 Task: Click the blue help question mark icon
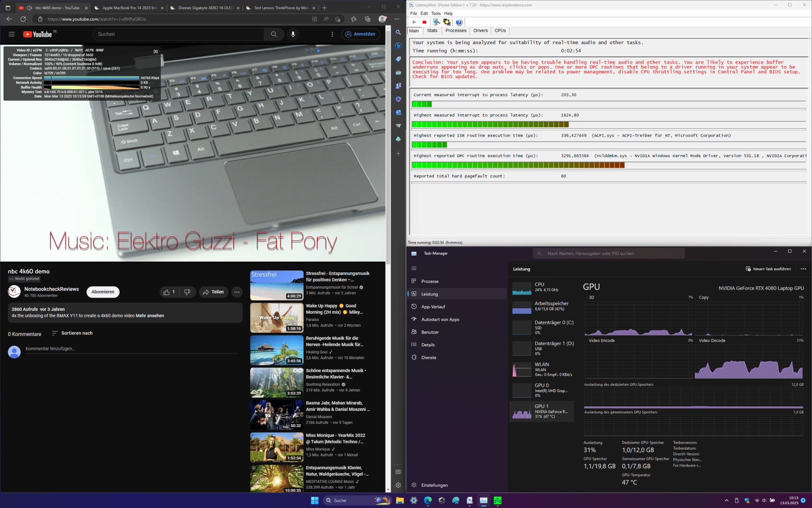click(x=459, y=22)
